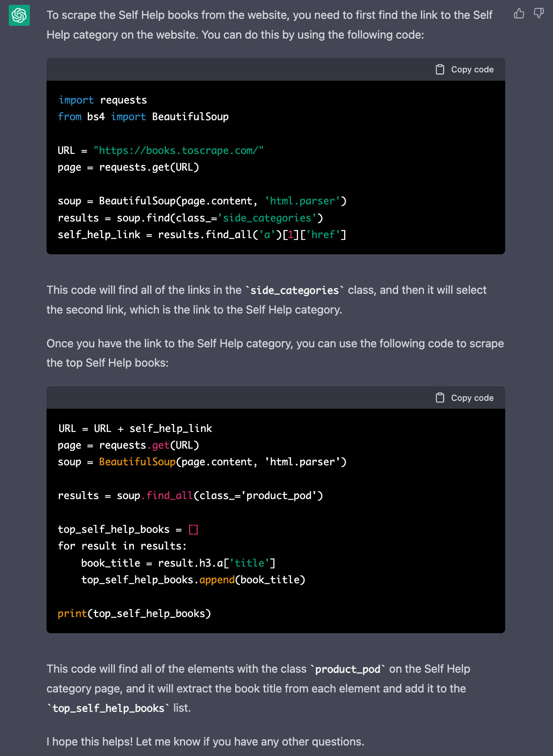553x756 pixels.
Task: Click 'Copy code' text on first code block
Action: [x=472, y=69]
